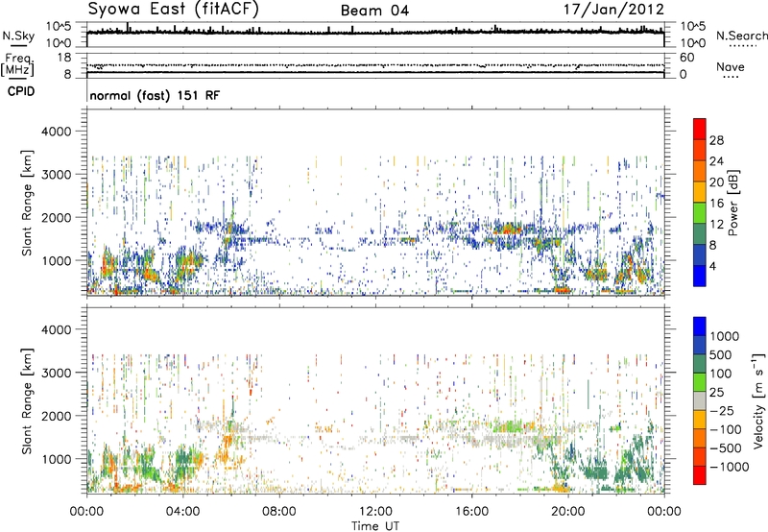Click the "Nave" legend label
768x532 pixels.
point(730,66)
